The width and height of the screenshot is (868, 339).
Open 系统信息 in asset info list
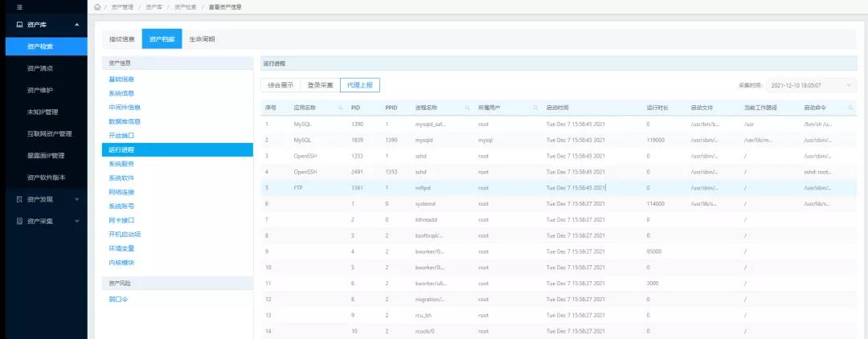point(121,93)
